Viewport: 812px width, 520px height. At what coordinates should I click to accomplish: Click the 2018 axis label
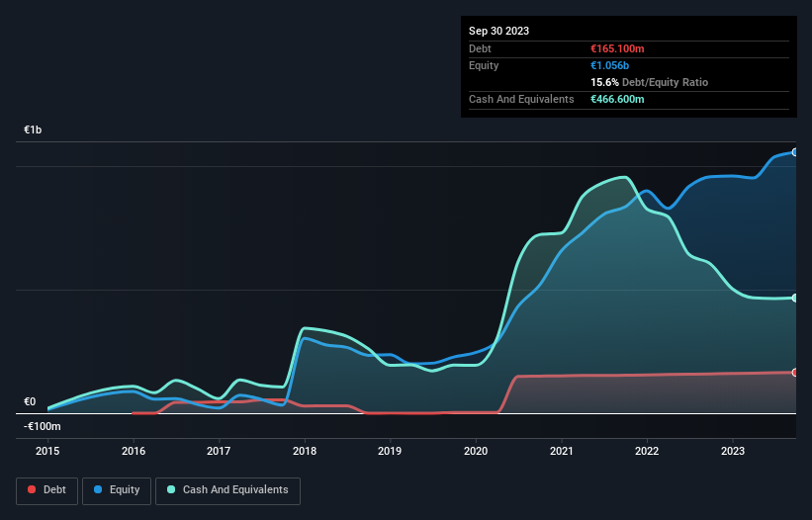click(305, 451)
